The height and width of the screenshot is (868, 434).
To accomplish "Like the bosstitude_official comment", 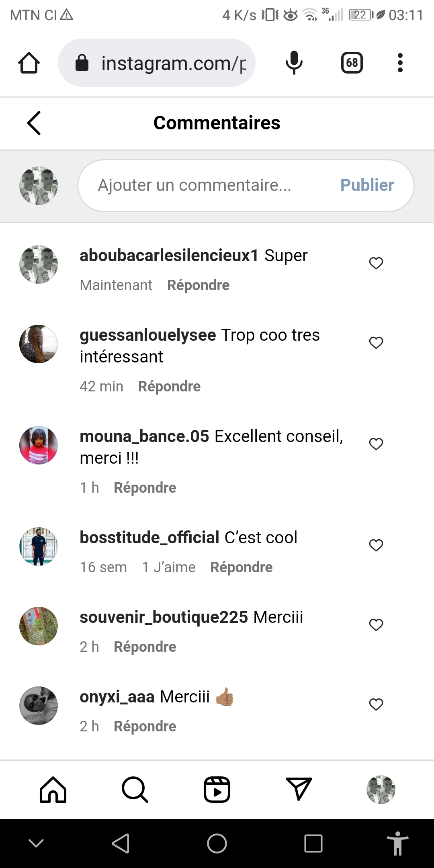I will [x=376, y=545].
